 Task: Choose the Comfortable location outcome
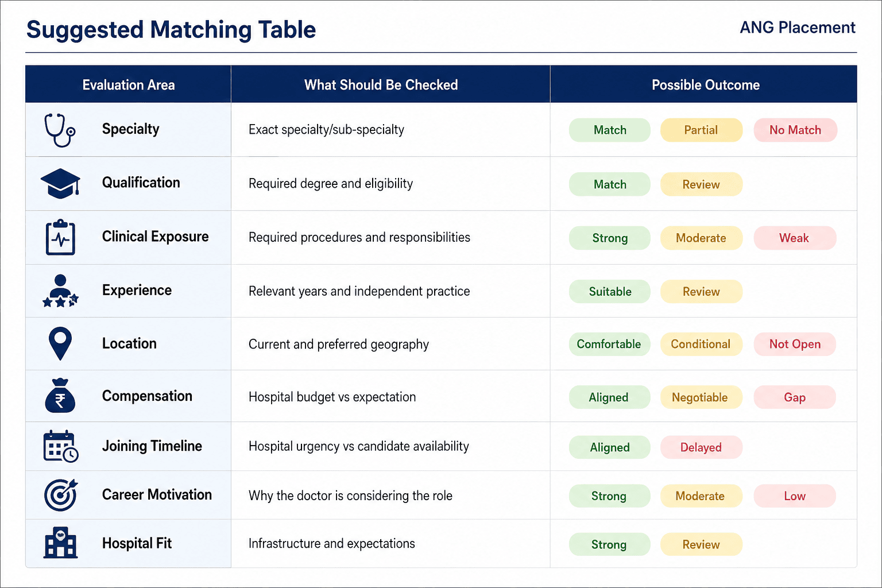coord(609,344)
